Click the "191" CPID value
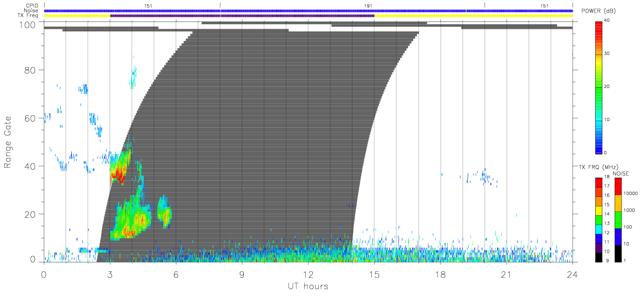This screenshot has height=297, width=644. tap(368, 5)
